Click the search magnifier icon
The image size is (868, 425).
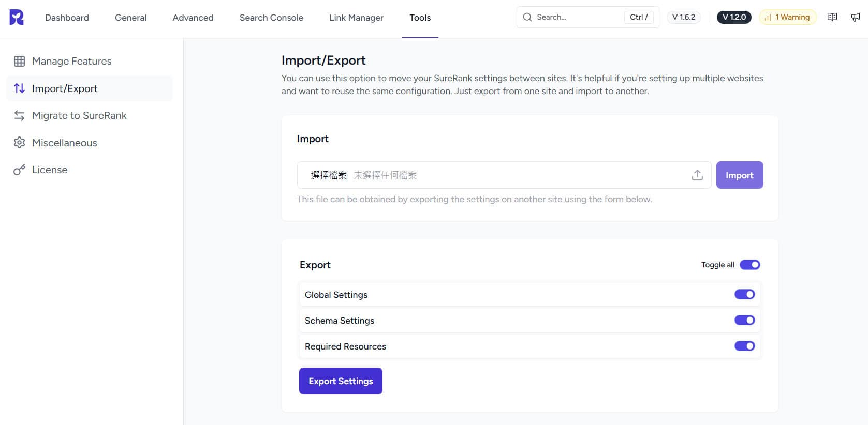[x=527, y=17]
